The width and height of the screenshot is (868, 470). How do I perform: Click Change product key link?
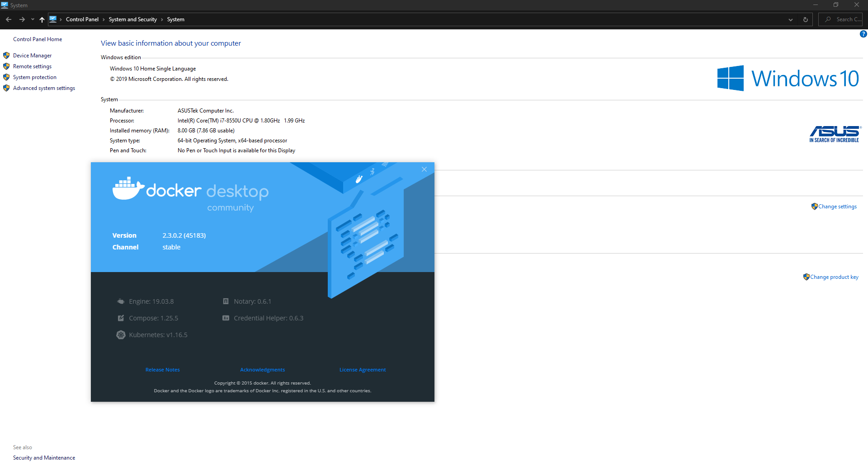tap(834, 277)
